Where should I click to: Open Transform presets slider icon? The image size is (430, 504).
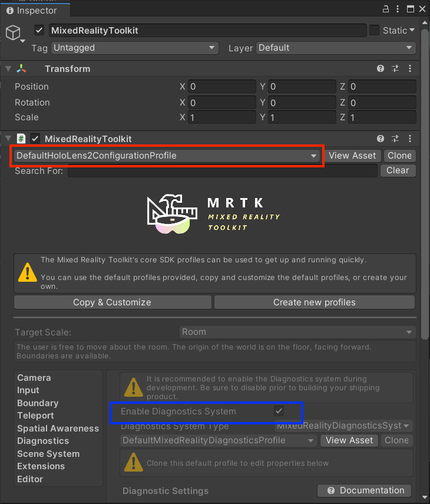[x=395, y=69]
